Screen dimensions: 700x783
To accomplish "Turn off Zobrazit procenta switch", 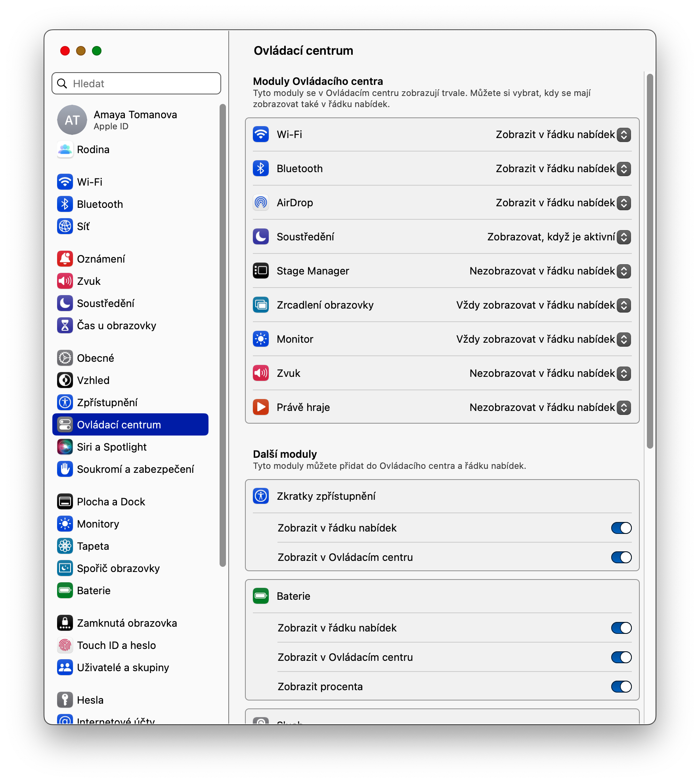I will pos(621,687).
